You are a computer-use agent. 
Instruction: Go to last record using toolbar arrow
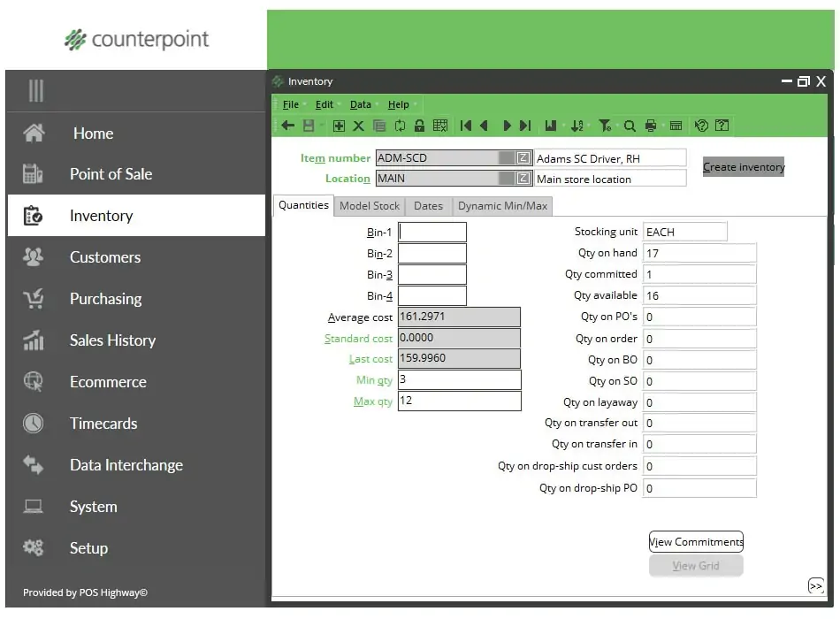tap(525, 126)
